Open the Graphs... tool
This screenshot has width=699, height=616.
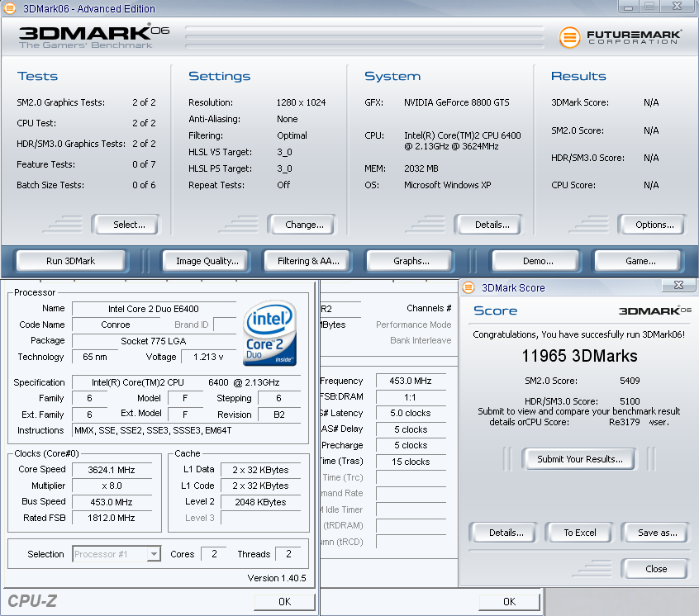click(411, 261)
